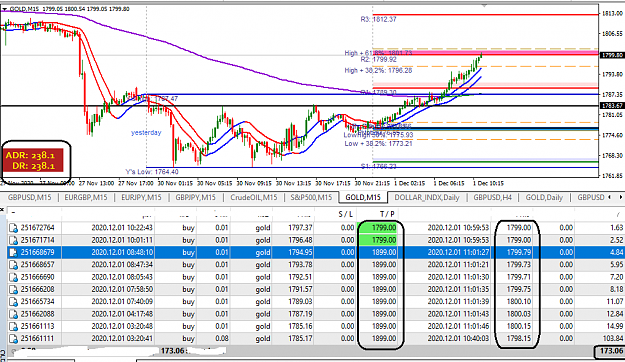The height and width of the screenshot is (362, 625).
Task: Switch to the GBPUSD,H4 chart tab
Action: coord(492,197)
